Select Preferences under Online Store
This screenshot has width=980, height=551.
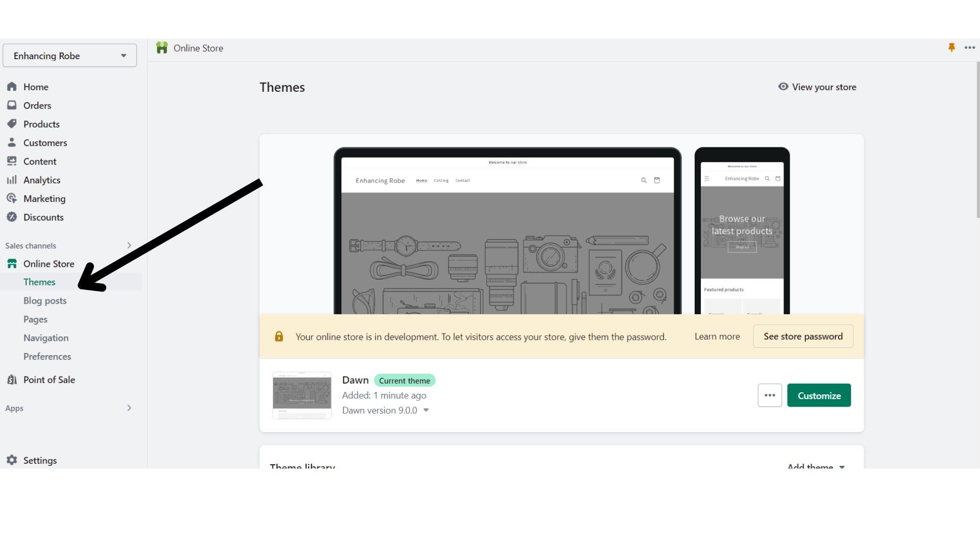pos(47,356)
